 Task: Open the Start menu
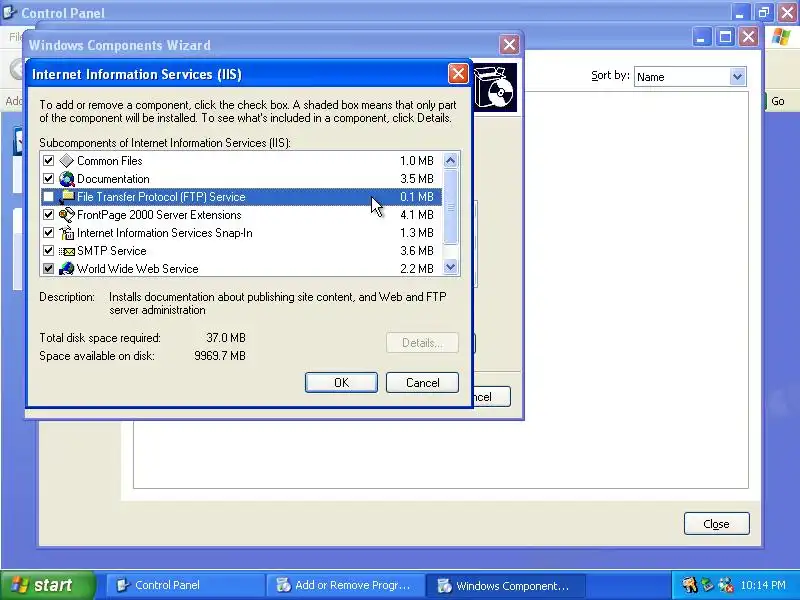pos(48,585)
